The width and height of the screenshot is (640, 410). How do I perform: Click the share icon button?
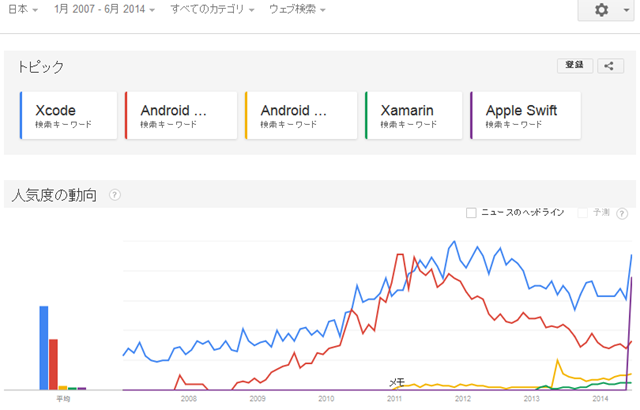point(610,66)
